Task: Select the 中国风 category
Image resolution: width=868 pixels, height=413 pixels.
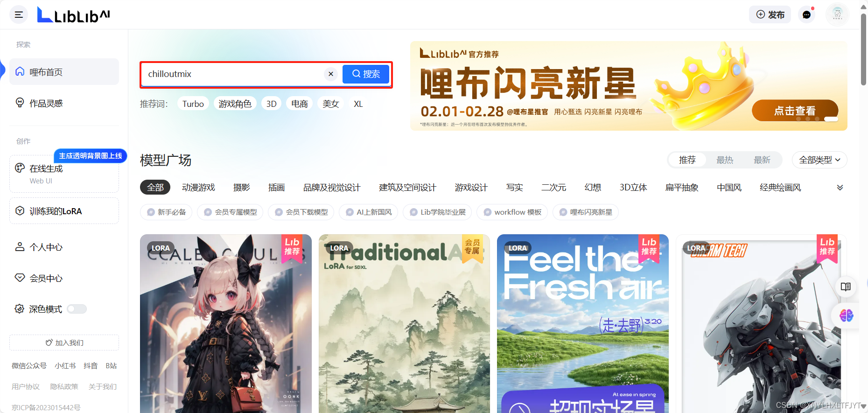Action: click(x=729, y=187)
